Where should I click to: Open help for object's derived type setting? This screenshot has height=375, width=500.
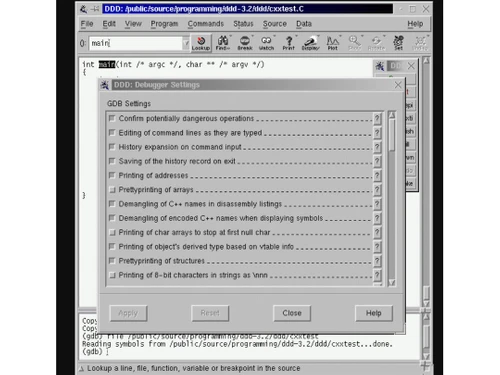(x=377, y=247)
